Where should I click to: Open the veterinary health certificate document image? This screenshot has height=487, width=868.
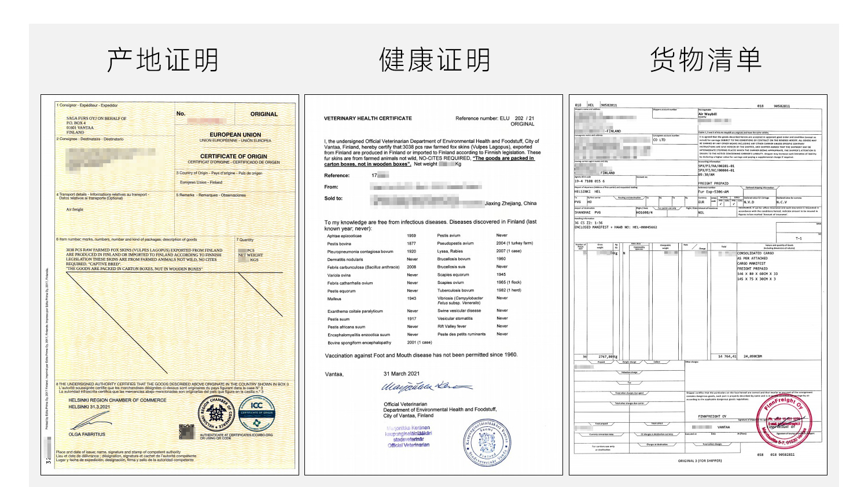[433, 285]
